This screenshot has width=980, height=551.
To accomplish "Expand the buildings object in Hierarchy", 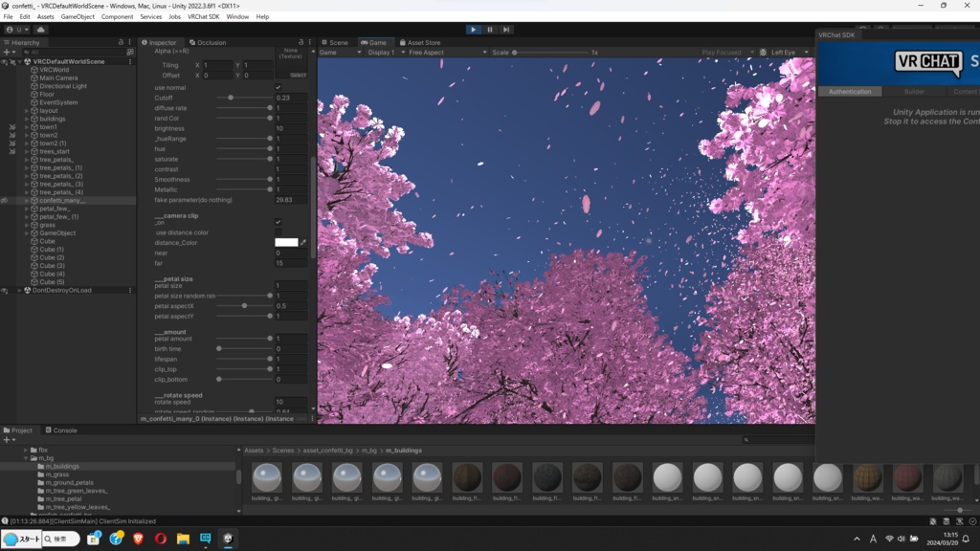I will click(27, 119).
